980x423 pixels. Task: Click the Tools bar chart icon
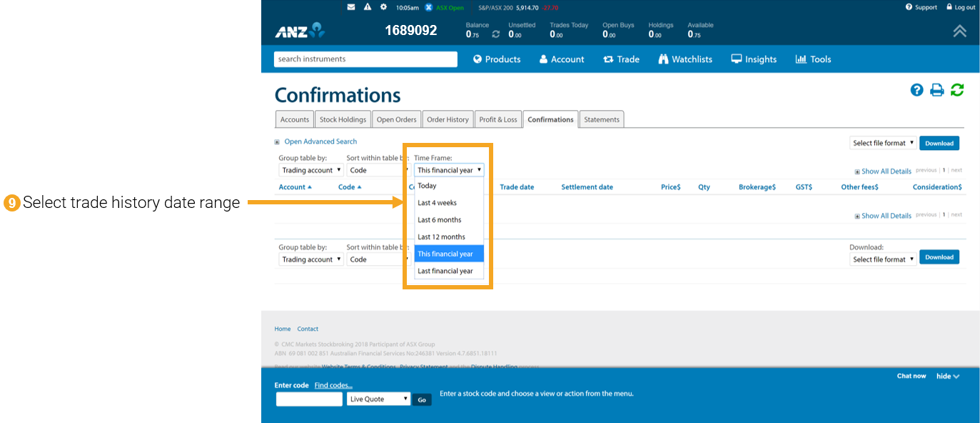pyautogui.click(x=799, y=59)
